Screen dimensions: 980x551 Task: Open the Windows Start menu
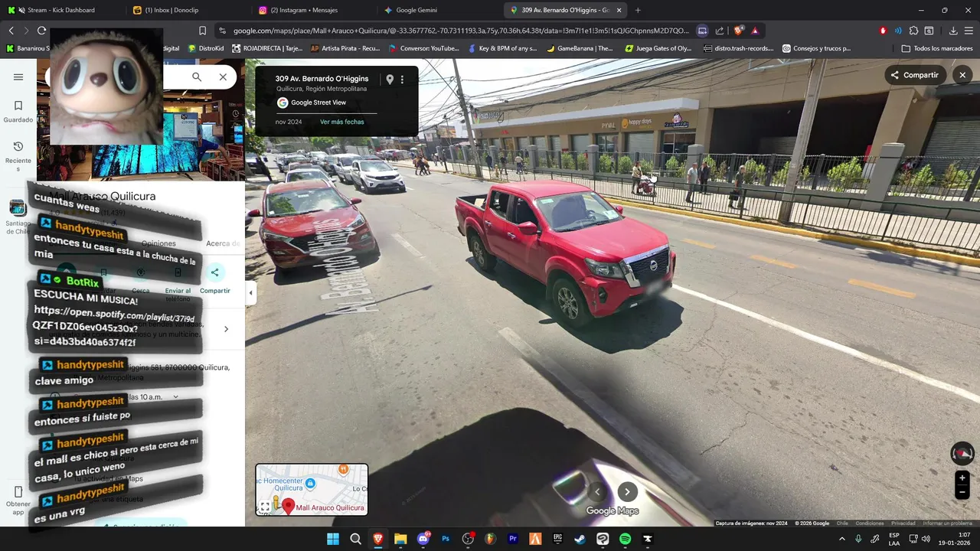333,539
